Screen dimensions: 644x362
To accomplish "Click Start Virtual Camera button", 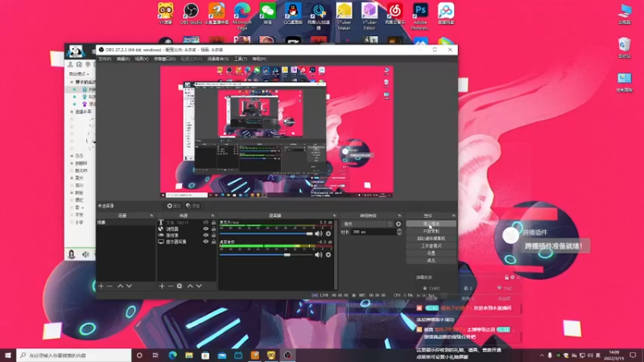I will pyautogui.click(x=431, y=238).
